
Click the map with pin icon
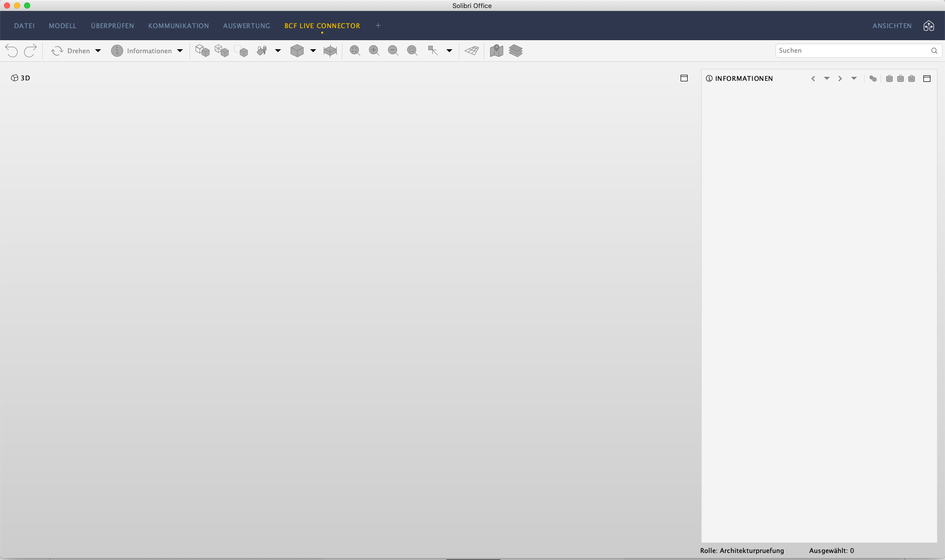point(497,51)
